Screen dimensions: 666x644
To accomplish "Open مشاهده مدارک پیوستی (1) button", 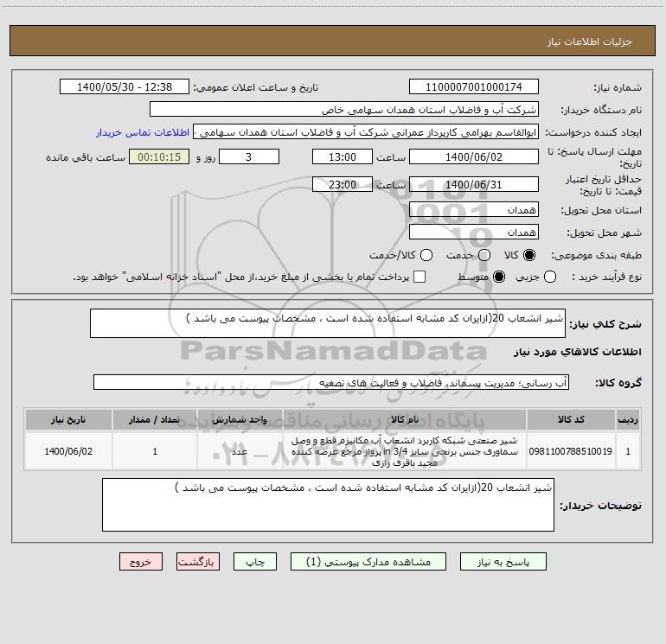I will (x=368, y=562).
